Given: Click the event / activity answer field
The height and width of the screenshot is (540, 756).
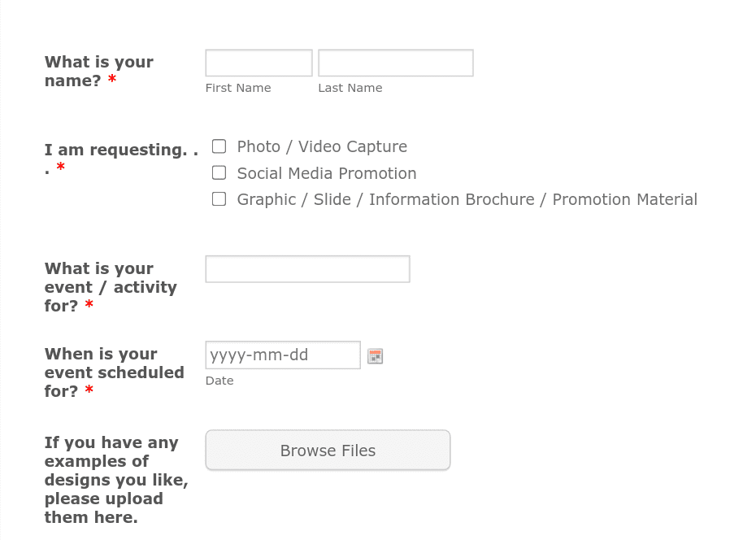Looking at the screenshot, I should coord(307,268).
